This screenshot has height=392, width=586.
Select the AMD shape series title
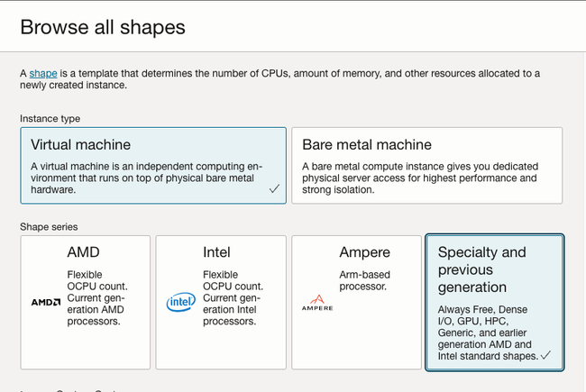click(x=83, y=252)
